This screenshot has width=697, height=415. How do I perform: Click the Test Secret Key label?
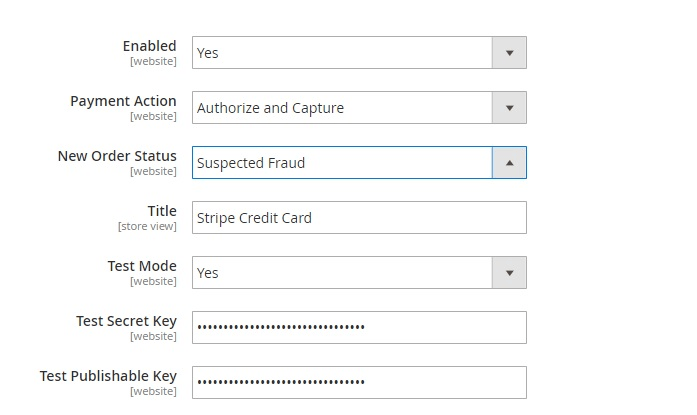[x=126, y=321]
